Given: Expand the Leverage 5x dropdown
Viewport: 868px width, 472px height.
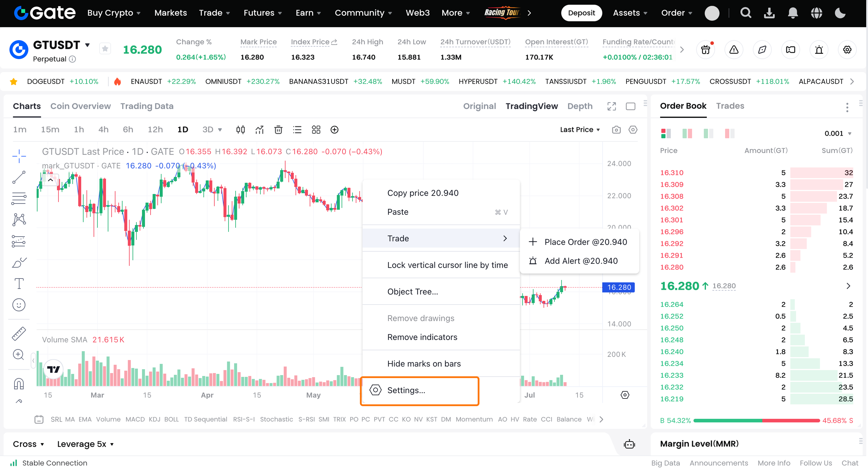Looking at the screenshot, I should pyautogui.click(x=86, y=444).
